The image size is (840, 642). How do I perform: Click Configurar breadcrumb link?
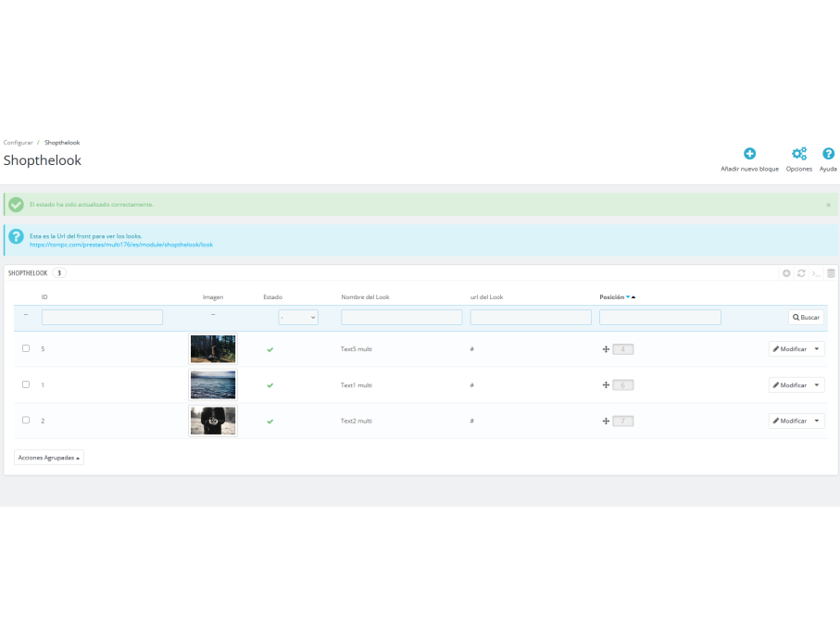coord(19,143)
